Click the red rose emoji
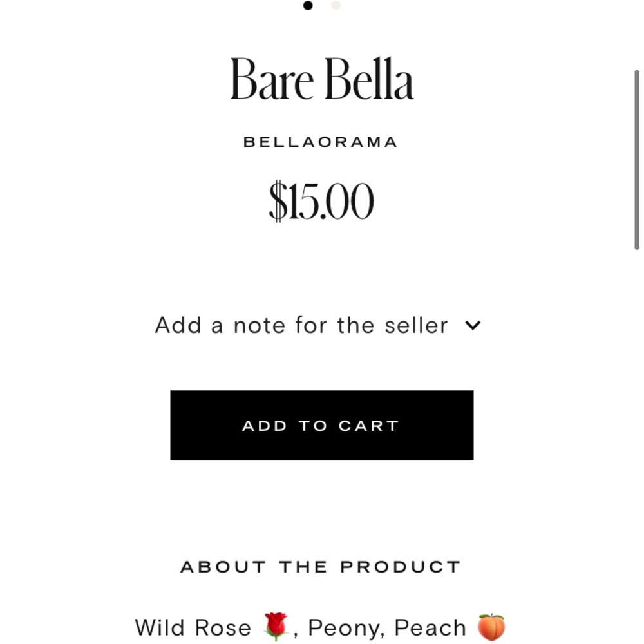 coord(276,627)
